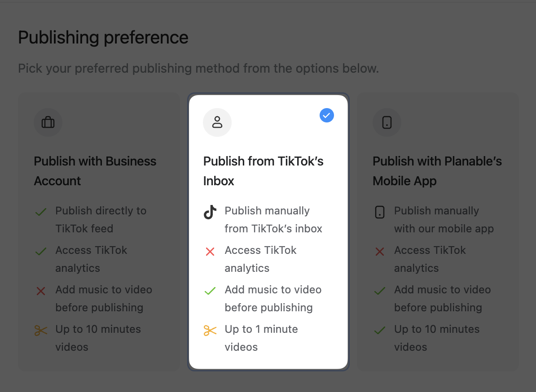This screenshot has height=392, width=536.
Task: Select the 'Publish with Business Account' option
Action: [95, 171]
